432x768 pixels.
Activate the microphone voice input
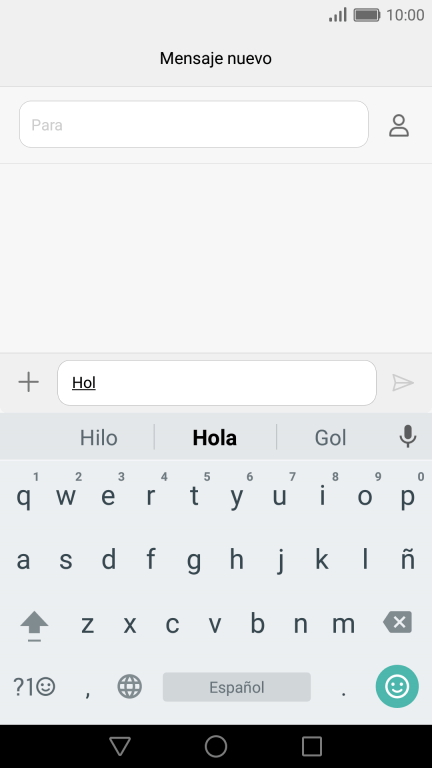pos(408,436)
